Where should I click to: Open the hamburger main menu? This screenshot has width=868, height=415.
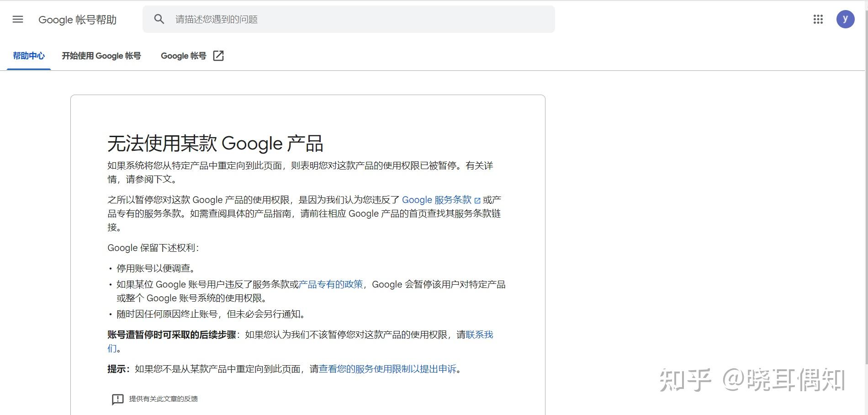[x=18, y=19]
